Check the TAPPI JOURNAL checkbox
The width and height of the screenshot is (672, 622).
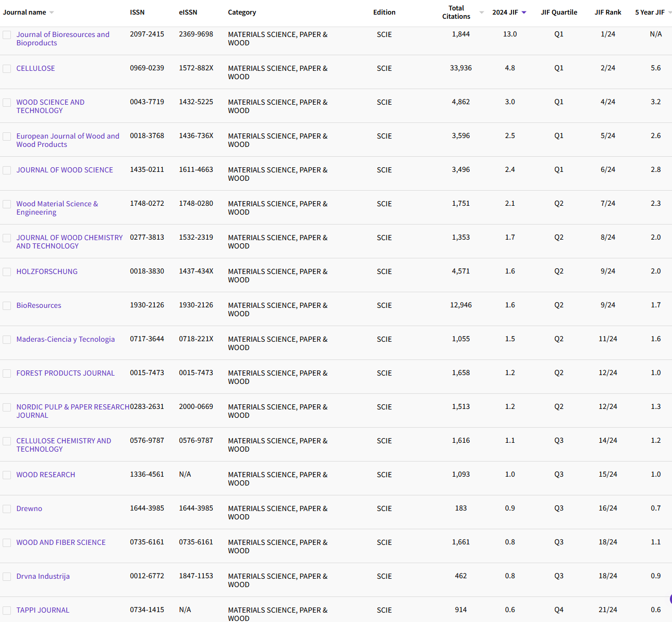pyautogui.click(x=7, y=610)
